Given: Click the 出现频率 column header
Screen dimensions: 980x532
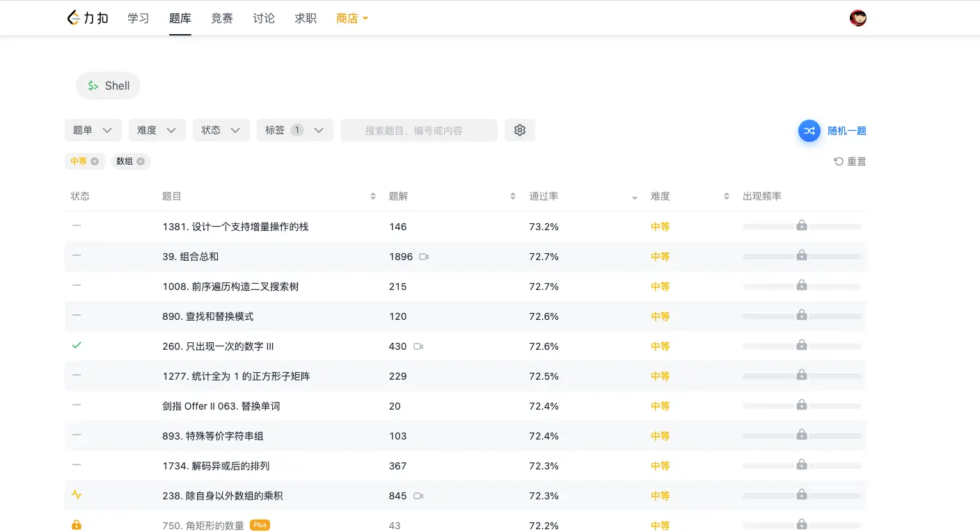Looking at the screenshot, I should click(762, 197).
